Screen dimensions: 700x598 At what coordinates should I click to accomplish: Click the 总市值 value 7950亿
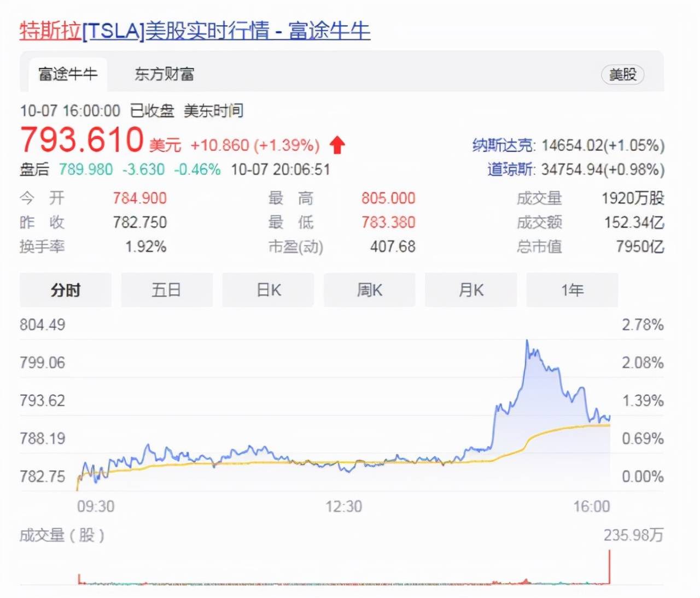(640, 247)
